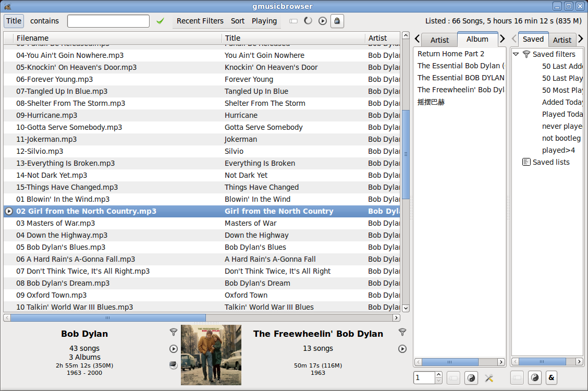
Task: Click right arrow of Album list scrollbar
Action: (x=501, y=362)
